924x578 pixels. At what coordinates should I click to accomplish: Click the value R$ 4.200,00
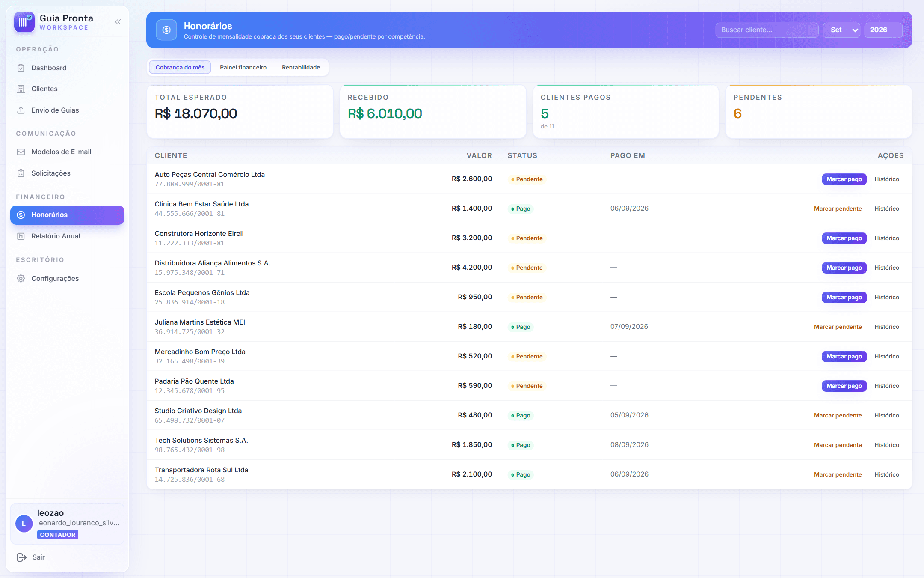point(471,268)
